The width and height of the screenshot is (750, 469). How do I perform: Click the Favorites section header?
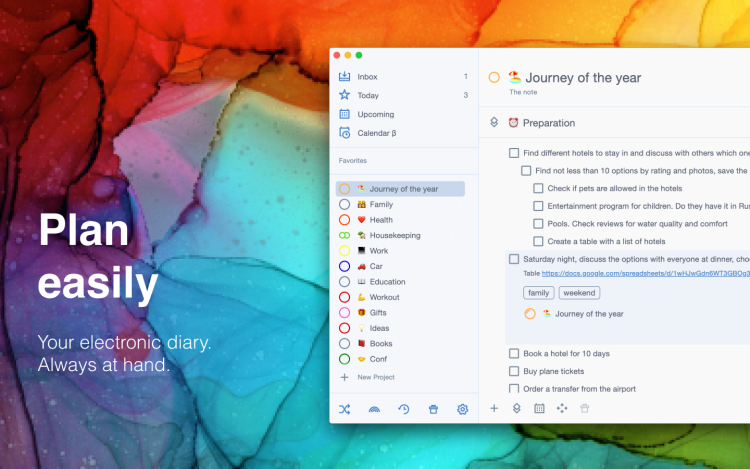tap(353, 161)
